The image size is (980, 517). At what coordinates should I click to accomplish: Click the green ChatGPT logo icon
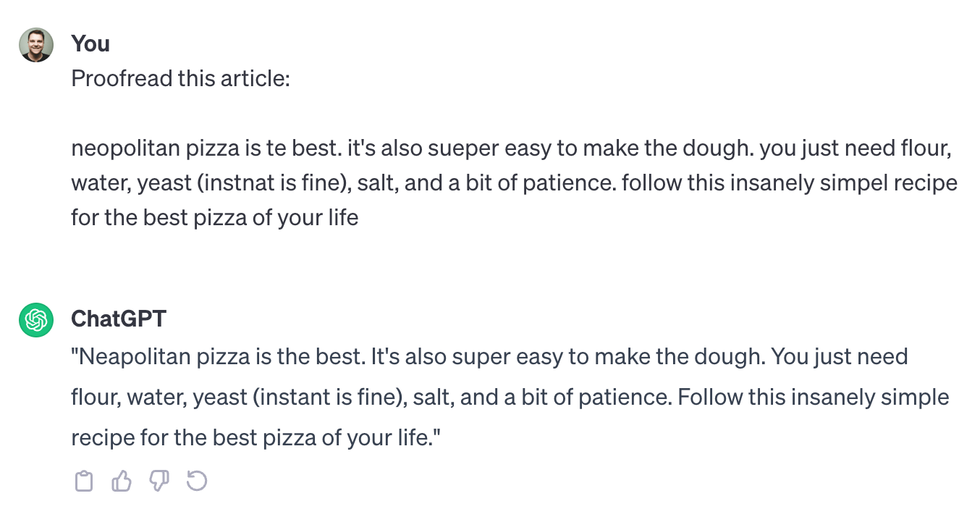coord(36,320)
